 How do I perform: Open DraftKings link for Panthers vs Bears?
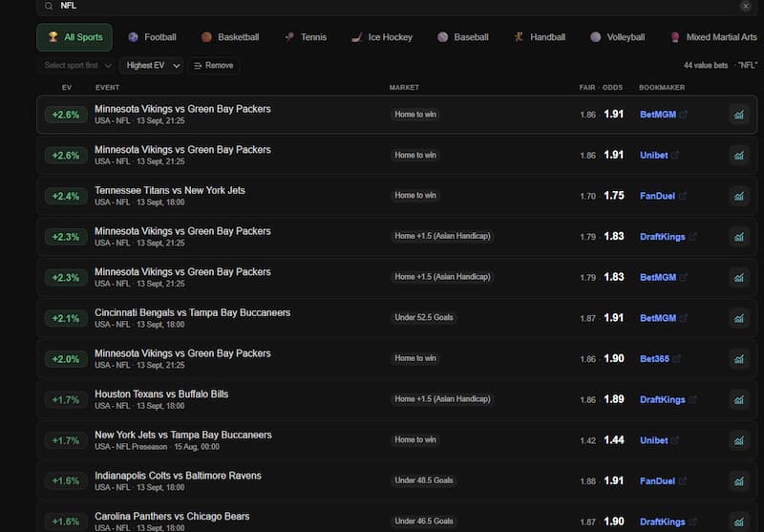pos(662,521)
